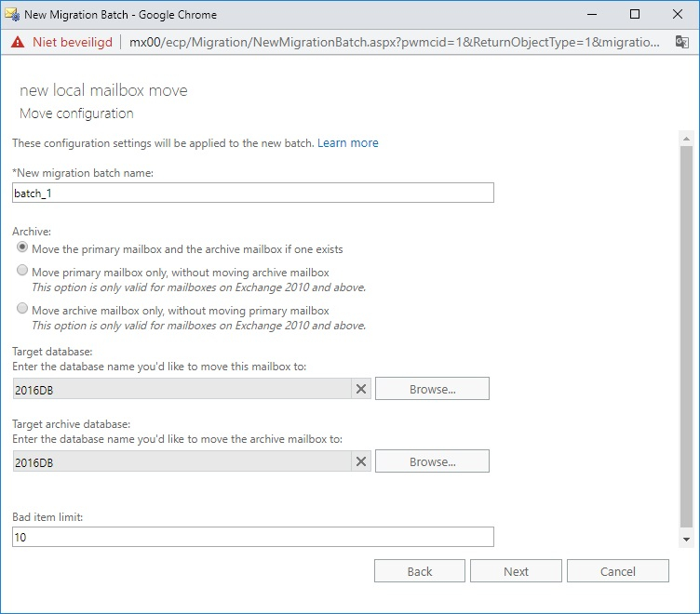The image size is (700, 614).
Task: Click the Google Translate icon in address bar
Action: [681, 43]
